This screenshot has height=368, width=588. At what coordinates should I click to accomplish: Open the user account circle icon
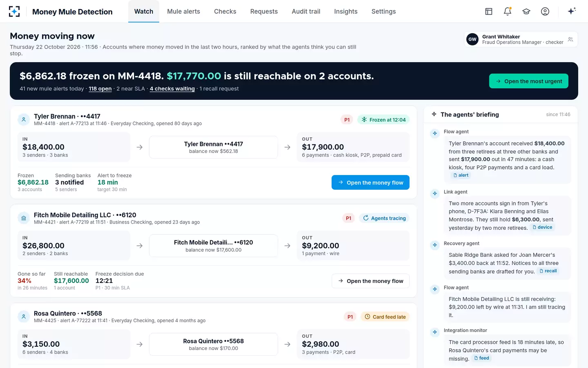(545, 11)
